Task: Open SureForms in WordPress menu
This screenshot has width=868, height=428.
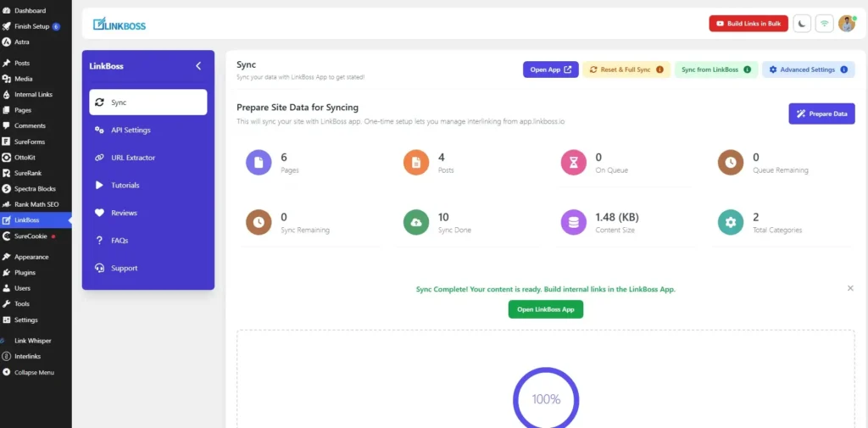Action: pyautogui.click(x=36, y=142)
